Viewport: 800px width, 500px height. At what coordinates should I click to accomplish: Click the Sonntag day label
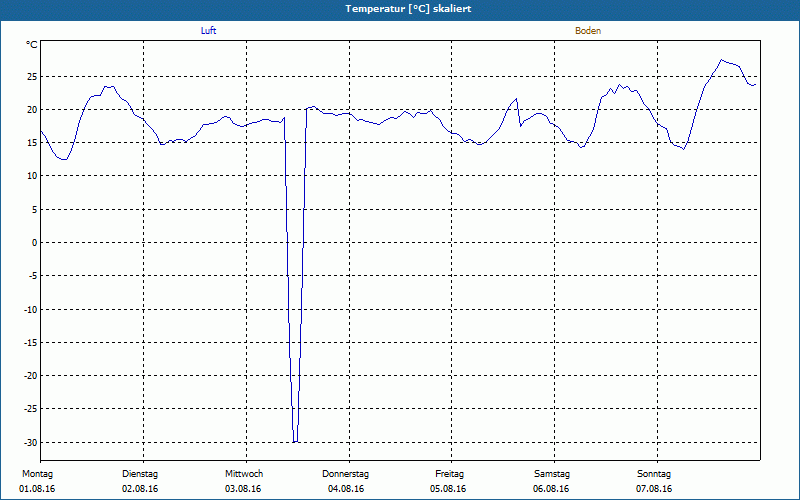click(x=654, y=474)
